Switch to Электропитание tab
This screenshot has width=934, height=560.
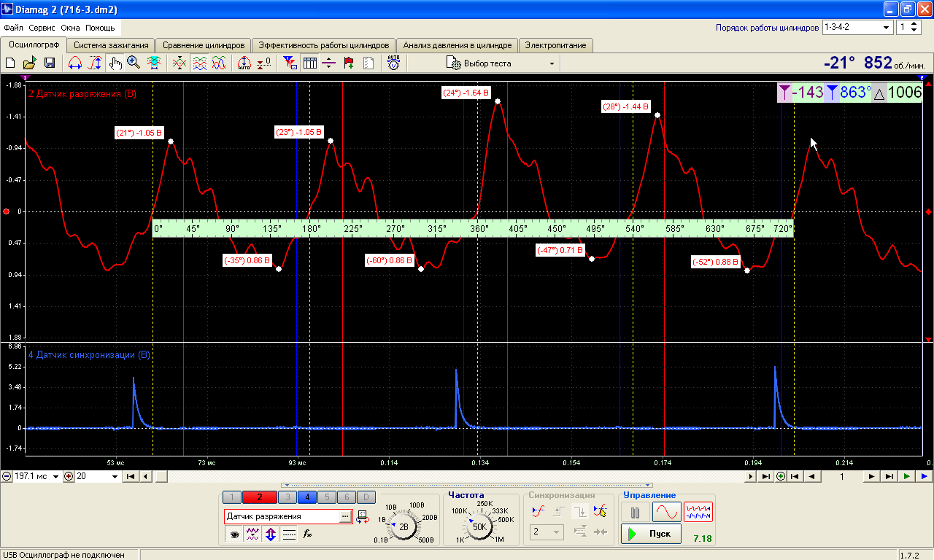(x=556, y=45)
